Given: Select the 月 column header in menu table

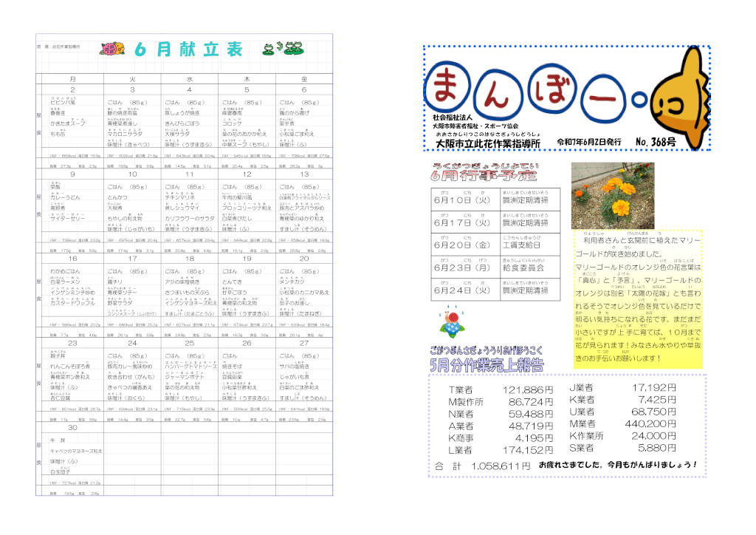Looking at the screenshot, I should point(72,78).
